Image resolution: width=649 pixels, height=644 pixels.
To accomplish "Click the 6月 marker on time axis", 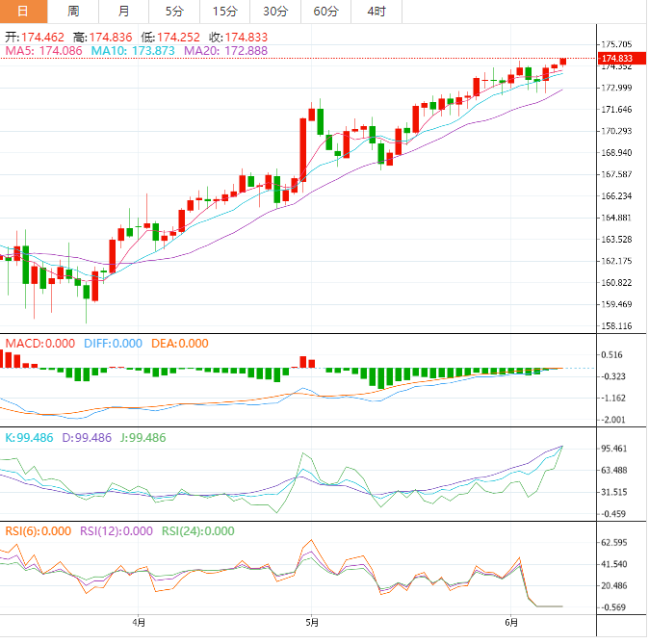I will (x=512, y=624).
